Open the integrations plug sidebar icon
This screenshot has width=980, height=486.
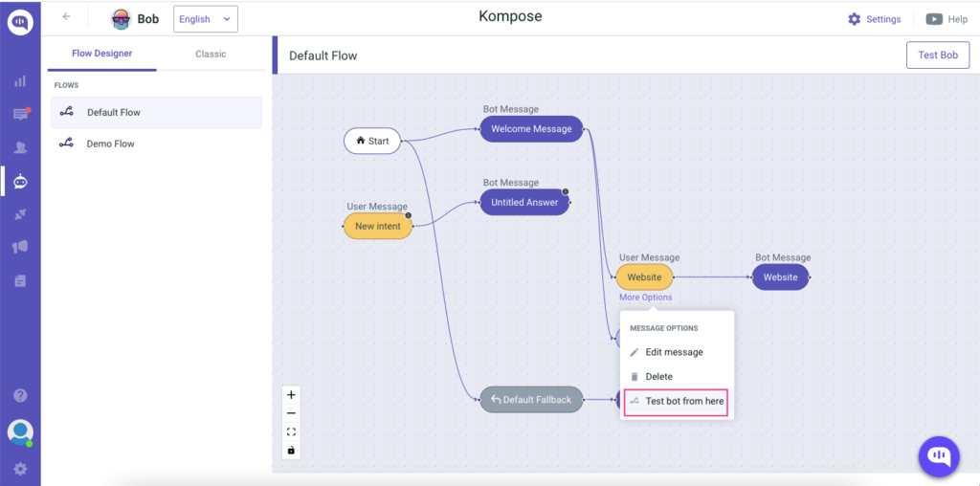tap(20, 214)
